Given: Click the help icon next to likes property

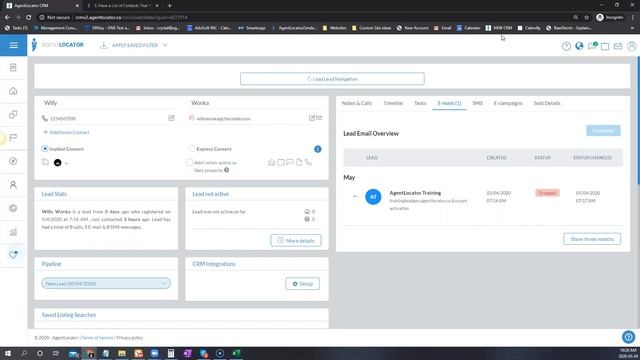Looking at the screenshot, I should click(227, 170).
